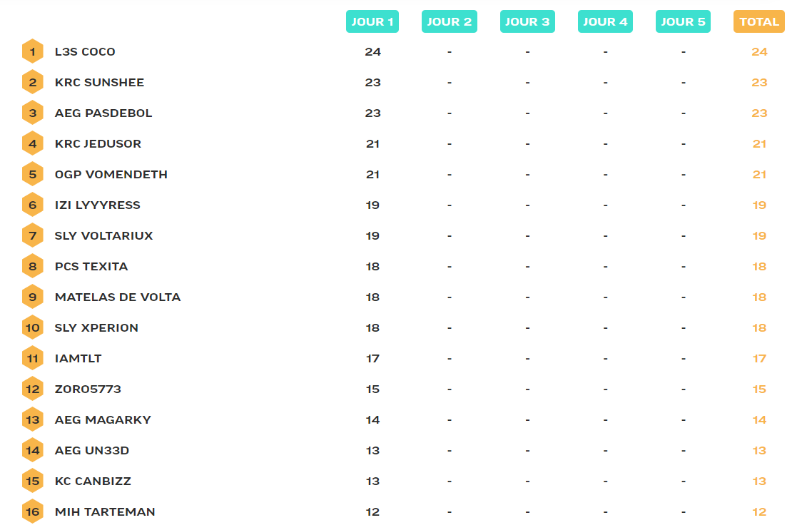Select the rank 10 hexagon marker
Viewport: 812px width, 530px height.
(x=32, y=327)
